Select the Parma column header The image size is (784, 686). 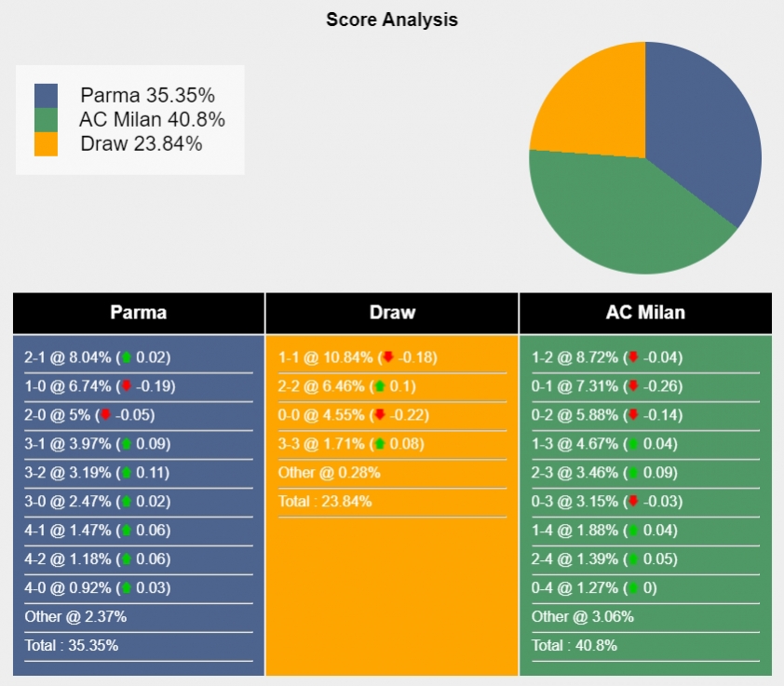pos(139,313)
